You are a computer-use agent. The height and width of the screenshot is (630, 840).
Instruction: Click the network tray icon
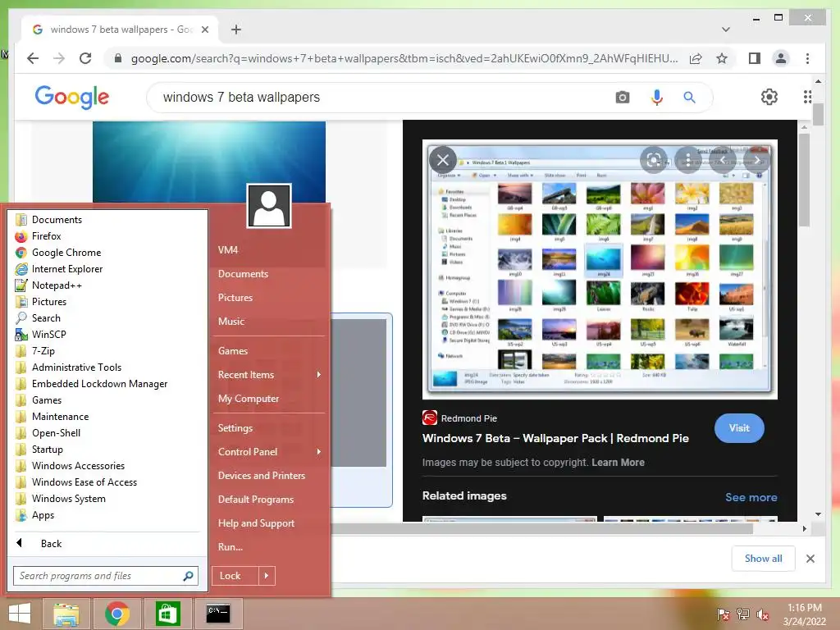point(743,614)
